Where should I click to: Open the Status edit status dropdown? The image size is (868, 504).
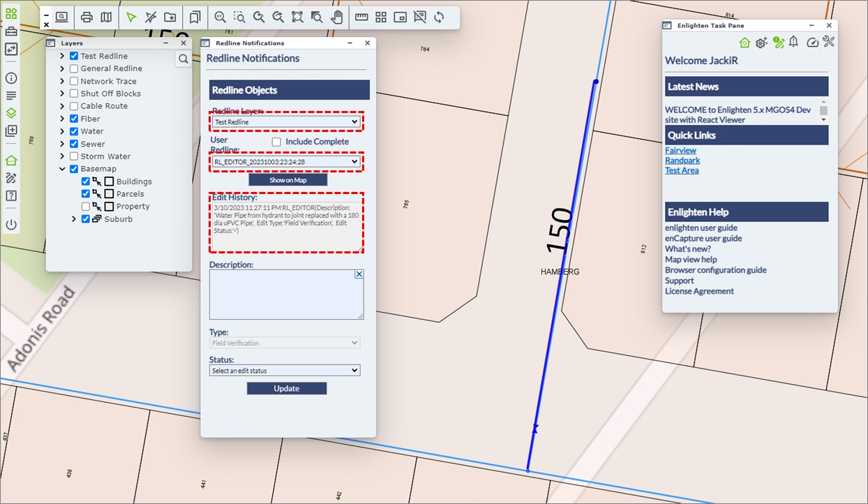285,371
